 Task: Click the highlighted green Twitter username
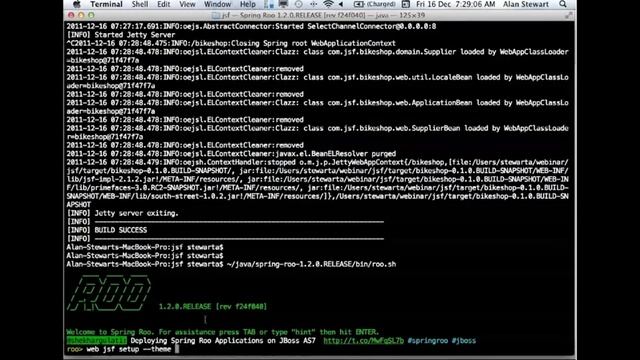pyautogui.click(x=97, y=340)
